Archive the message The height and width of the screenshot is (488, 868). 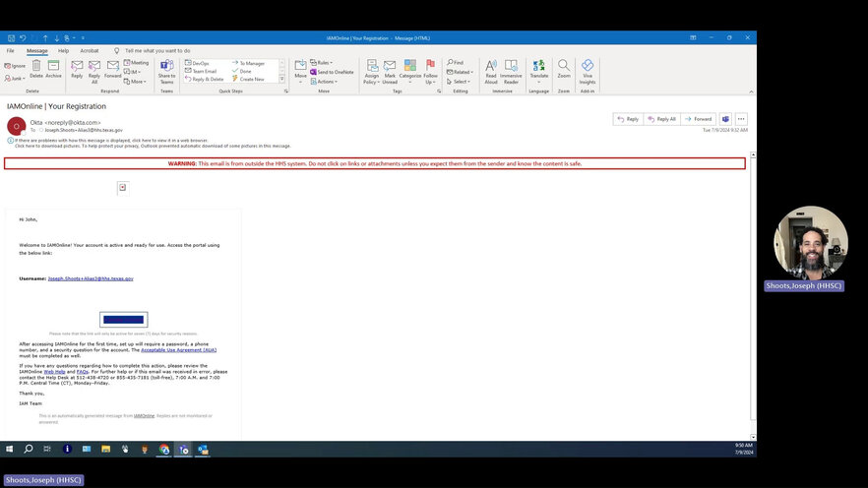tap(53, 70)
